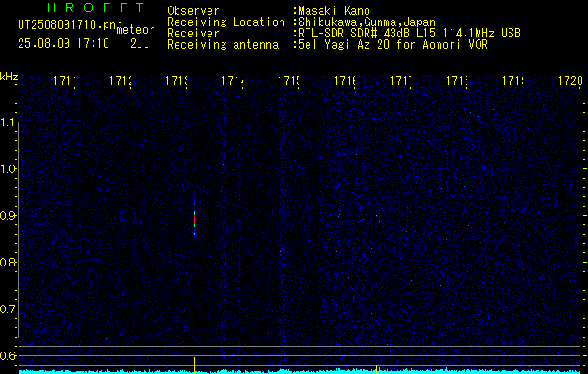This screenshot has height=374, width=588.
Task: Select the file name UT2508091710.pn
Action: pyautogui.click(x=66, y=24)
